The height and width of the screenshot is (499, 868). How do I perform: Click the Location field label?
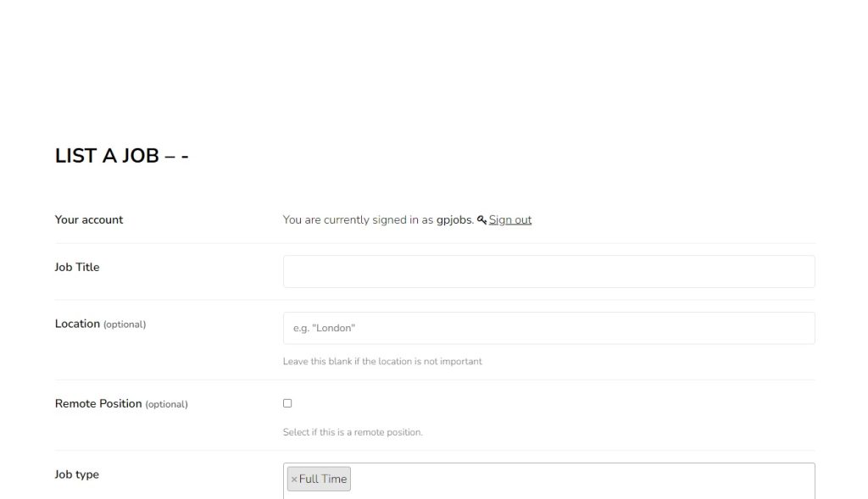pyautogui.click(x=78, y=324)
